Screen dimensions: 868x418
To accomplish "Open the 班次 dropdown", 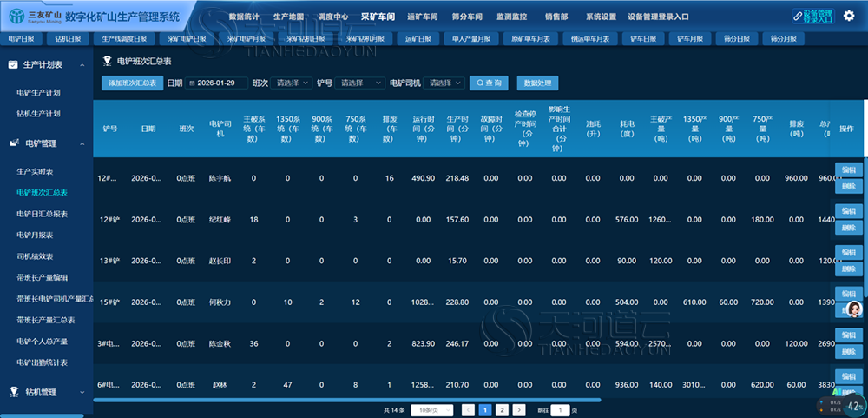I will pos(292,83).
